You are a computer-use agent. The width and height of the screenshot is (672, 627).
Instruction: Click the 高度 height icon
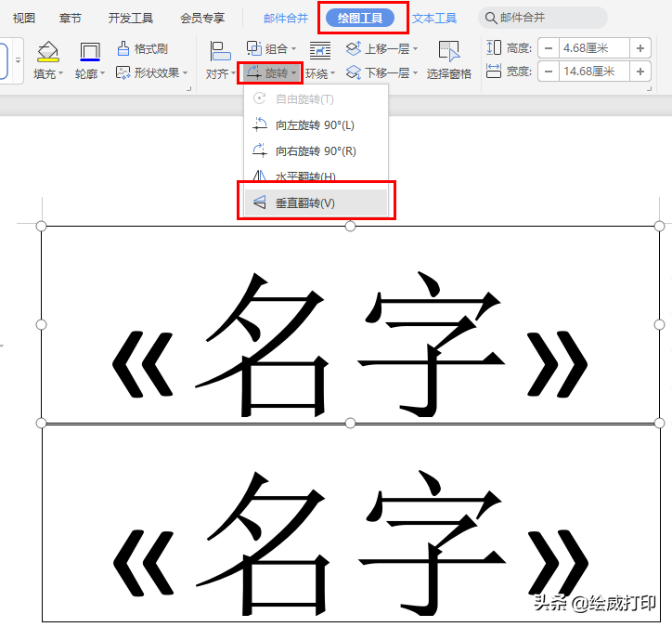point(494,47)
